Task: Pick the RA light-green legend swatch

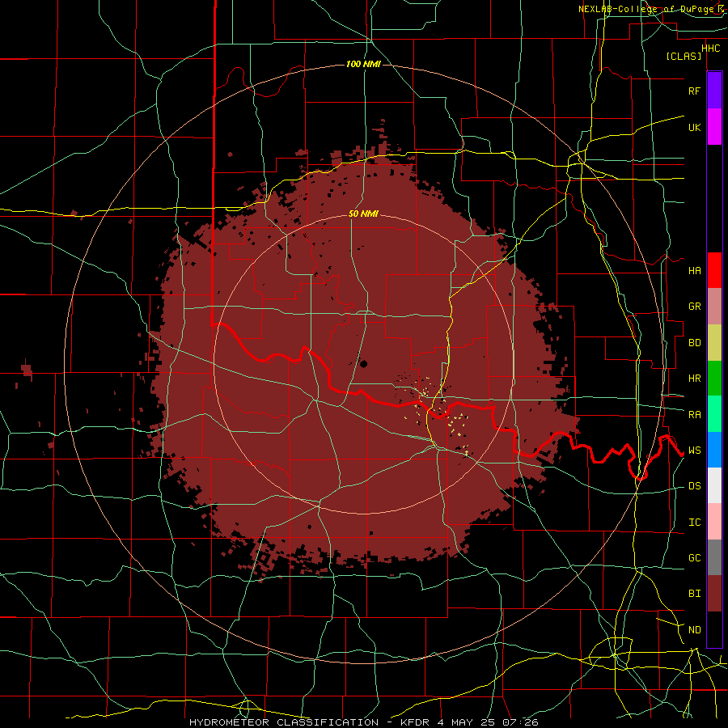Action: tap(714, 414)
